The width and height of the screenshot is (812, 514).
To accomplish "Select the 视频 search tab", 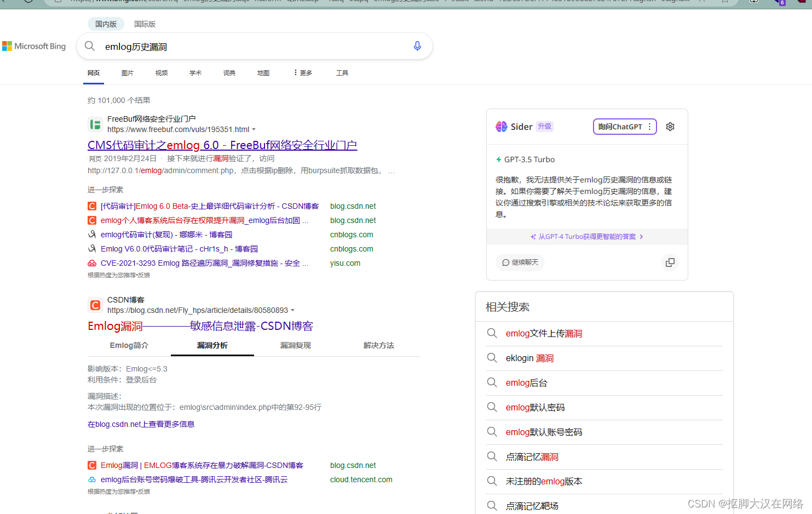I will (x=162, y=73).
